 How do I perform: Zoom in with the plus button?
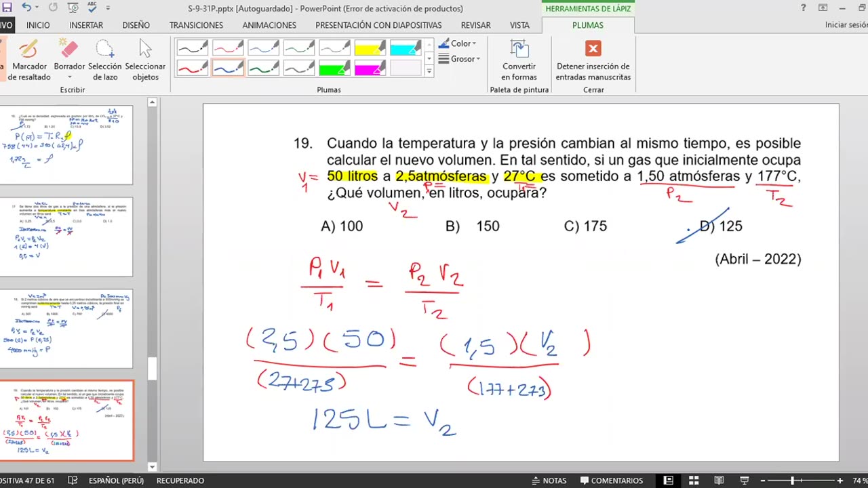(840, 481)
